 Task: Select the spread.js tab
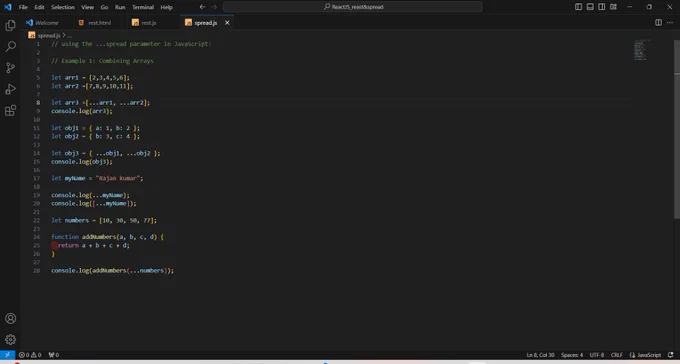tap(206, 23)
